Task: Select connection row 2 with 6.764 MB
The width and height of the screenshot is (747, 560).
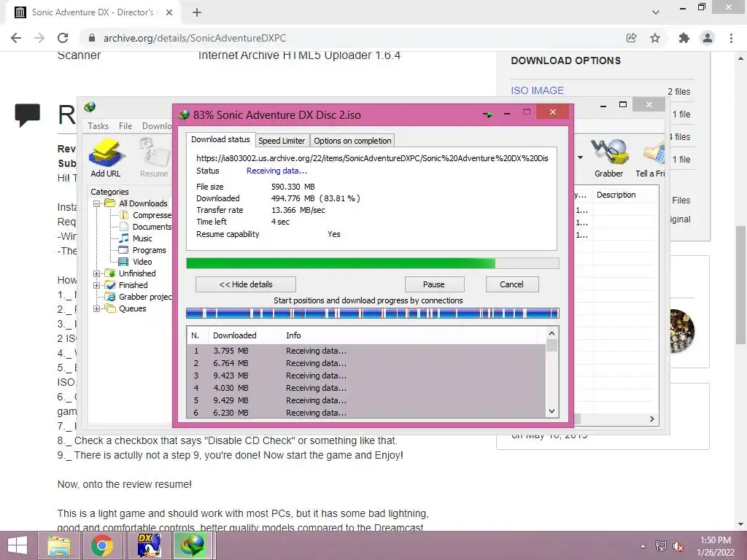Action: [x=366, y=363]
